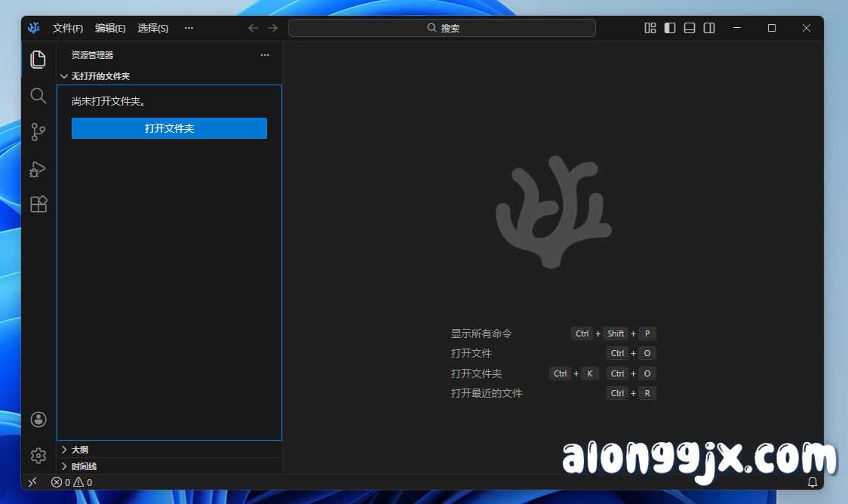Viewport: 848px width, 504px height.
Task: Click the remote connection icon in status bar
Action: [32, 481]
